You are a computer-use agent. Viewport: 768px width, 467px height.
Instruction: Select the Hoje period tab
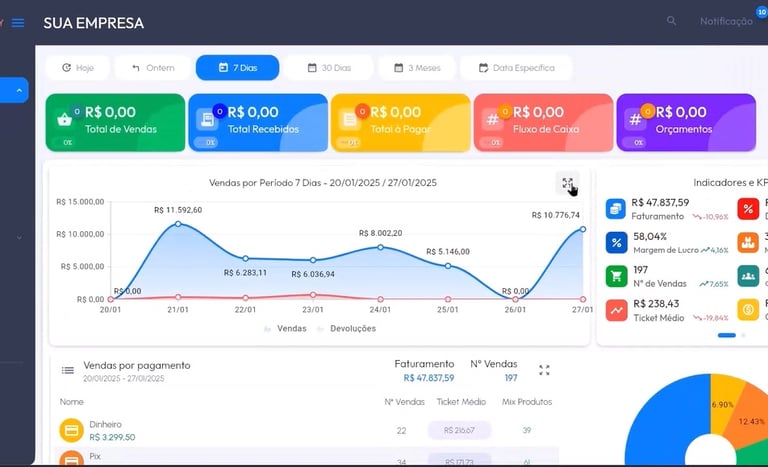[x=77, y=68]
